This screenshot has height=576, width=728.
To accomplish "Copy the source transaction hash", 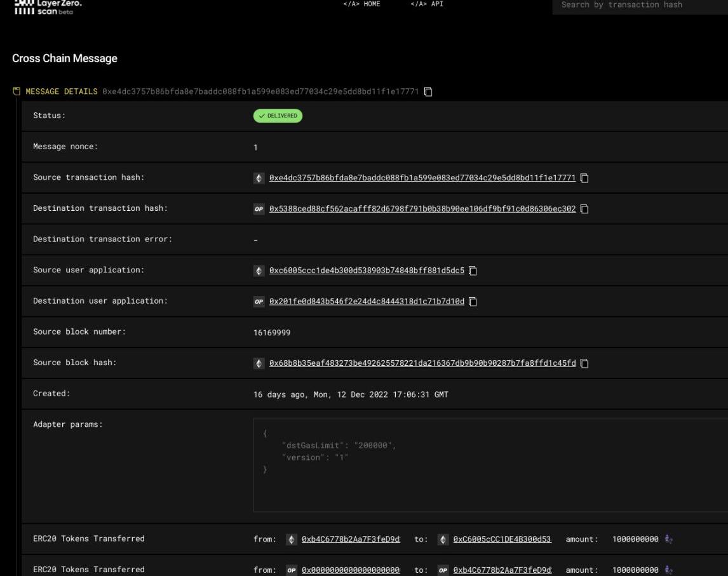I will point(584,178).
